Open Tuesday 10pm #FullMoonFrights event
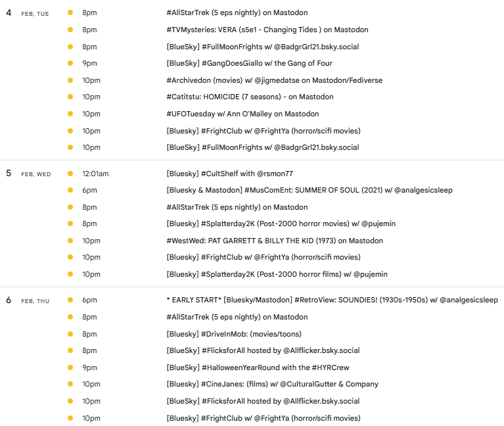 263,147
